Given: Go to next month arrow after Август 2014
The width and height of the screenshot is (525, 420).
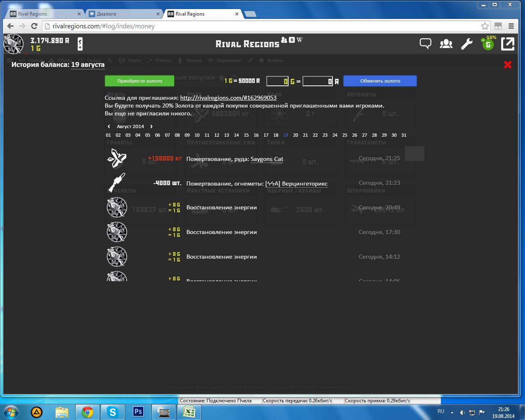Looking at the screenshot, I should [151, 126].
